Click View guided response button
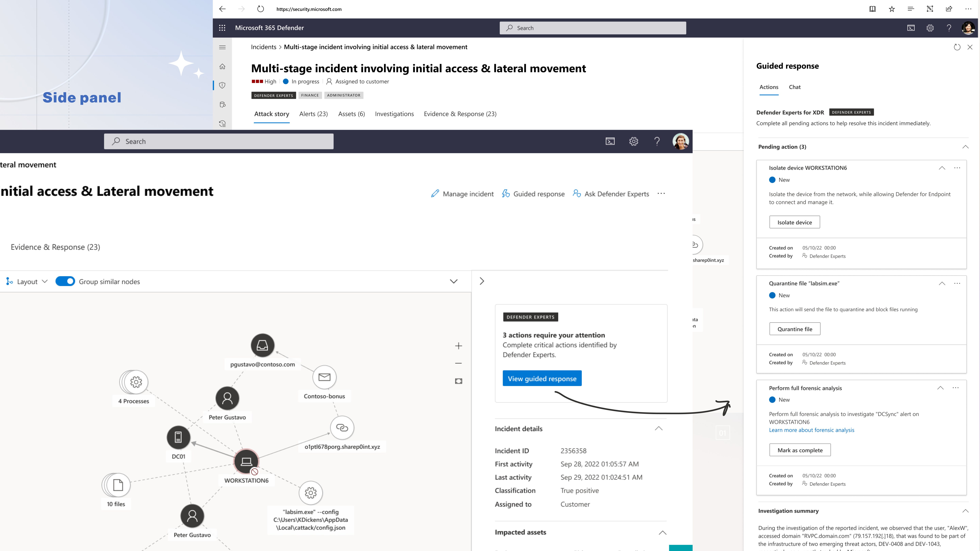The image size is (980, 551). click(542, 378)
